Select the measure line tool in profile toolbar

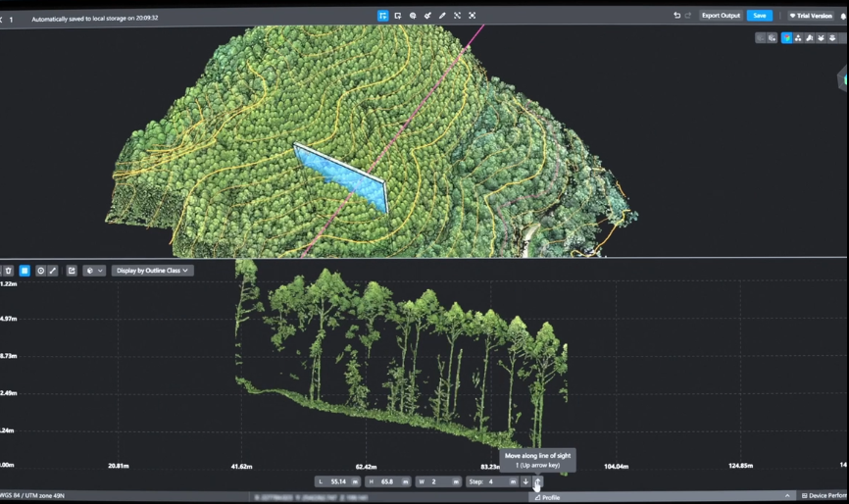[x=53, y=271]
